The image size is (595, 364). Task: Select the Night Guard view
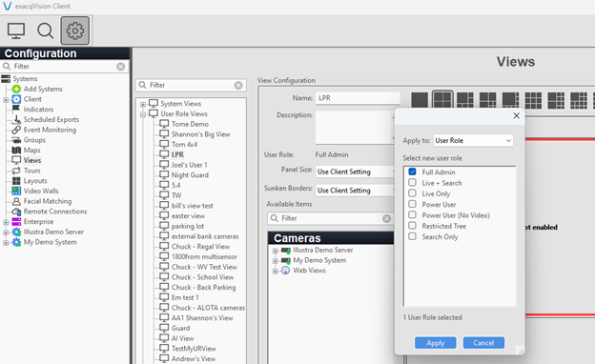click(x=190, y=175)
